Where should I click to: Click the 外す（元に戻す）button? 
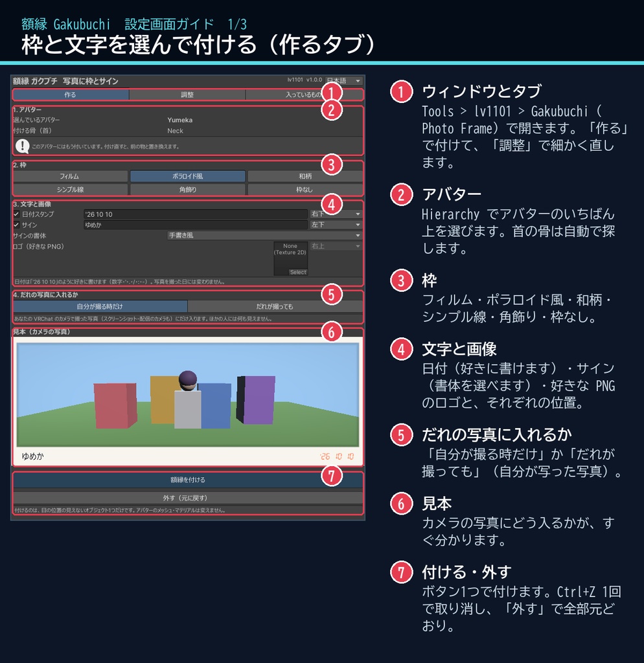[x=187, y=498]
